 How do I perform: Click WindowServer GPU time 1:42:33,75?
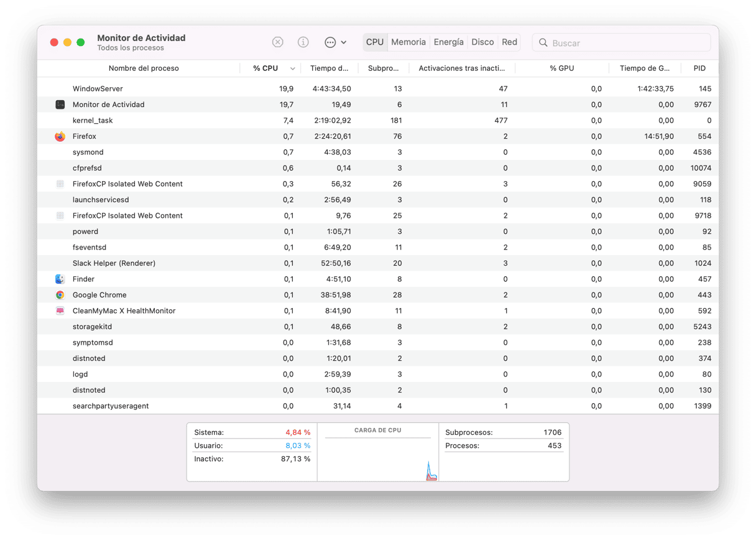click(x=655, y=89)
